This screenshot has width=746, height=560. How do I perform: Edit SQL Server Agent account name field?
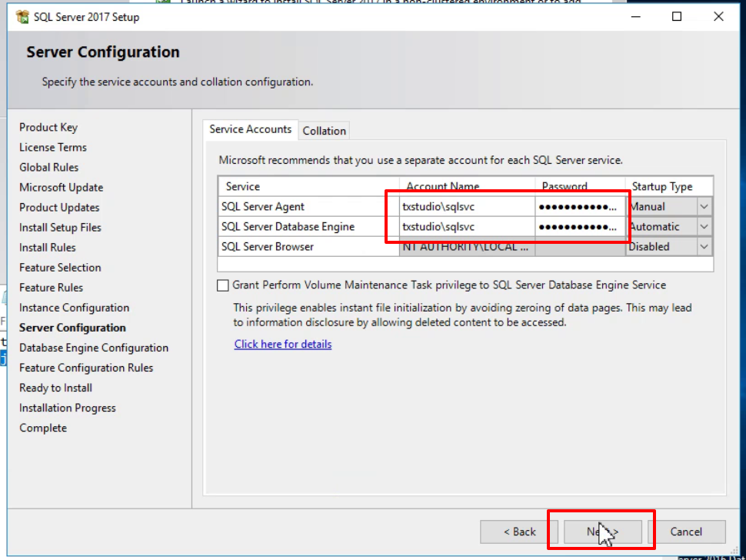point(467,206)
